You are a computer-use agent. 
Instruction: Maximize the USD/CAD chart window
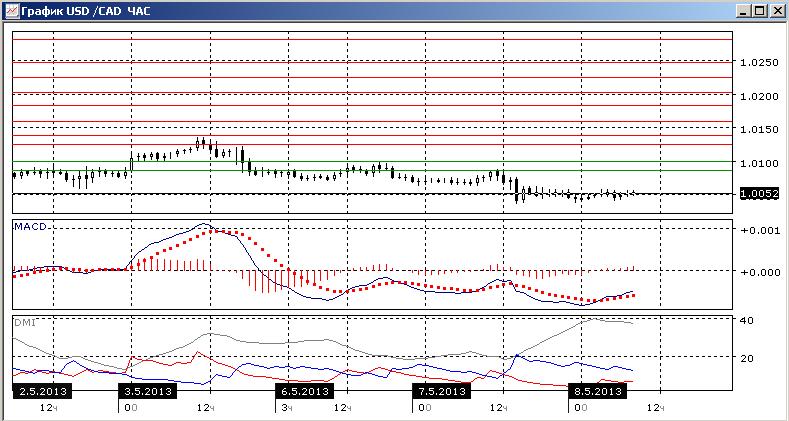point(760,11)
